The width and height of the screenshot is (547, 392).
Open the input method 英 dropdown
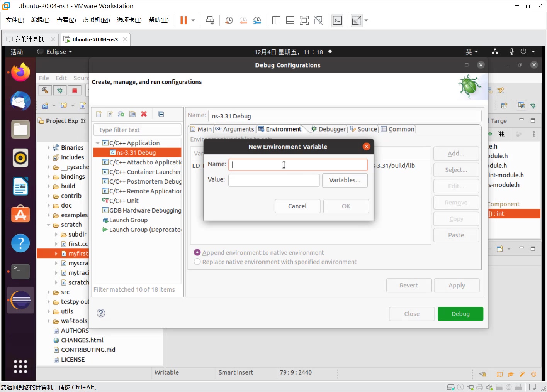[x=472, y=52]
